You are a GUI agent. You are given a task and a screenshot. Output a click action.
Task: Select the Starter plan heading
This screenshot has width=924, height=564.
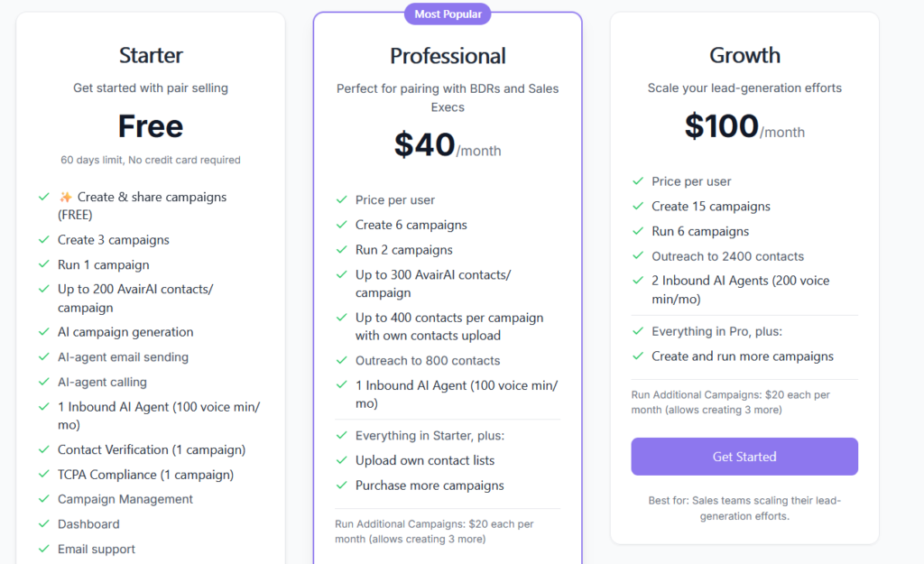pyautogui.click(x=151, y=56)
